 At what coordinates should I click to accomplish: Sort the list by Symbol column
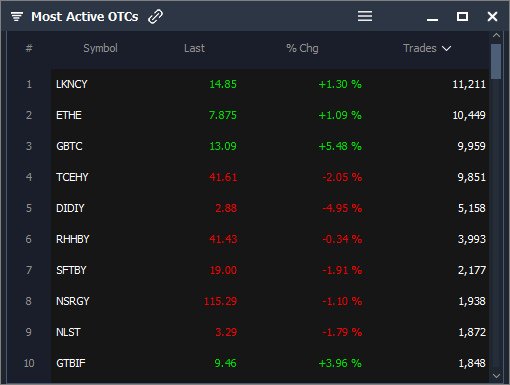100,48
